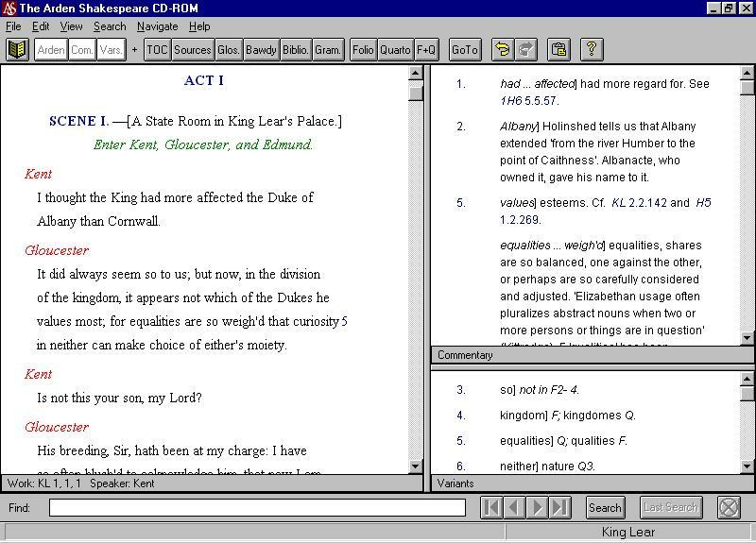Click the question mark help icon
Image resolution: width=756 pixels, height=543 pixels.
tap(592, 50)
